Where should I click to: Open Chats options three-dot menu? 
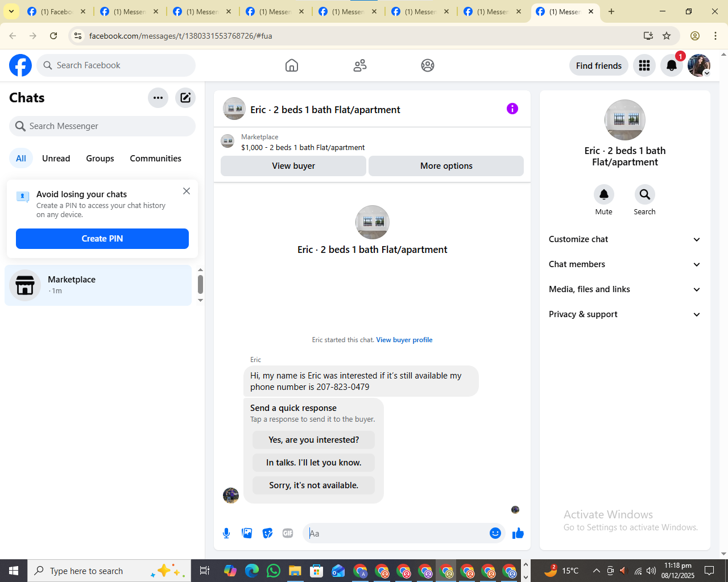tap(158, 98)
